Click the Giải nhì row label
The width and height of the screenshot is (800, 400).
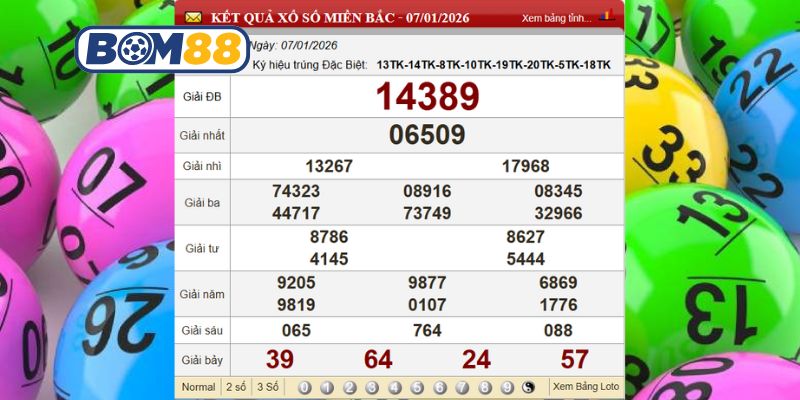[202, 166]
